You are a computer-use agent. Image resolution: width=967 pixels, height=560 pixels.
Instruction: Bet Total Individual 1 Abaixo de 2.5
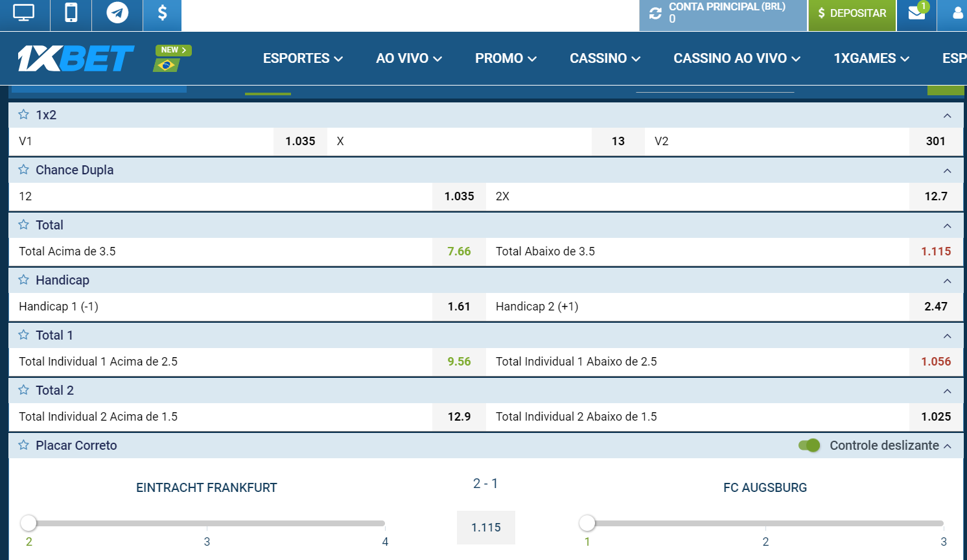(x=725, y=362)
